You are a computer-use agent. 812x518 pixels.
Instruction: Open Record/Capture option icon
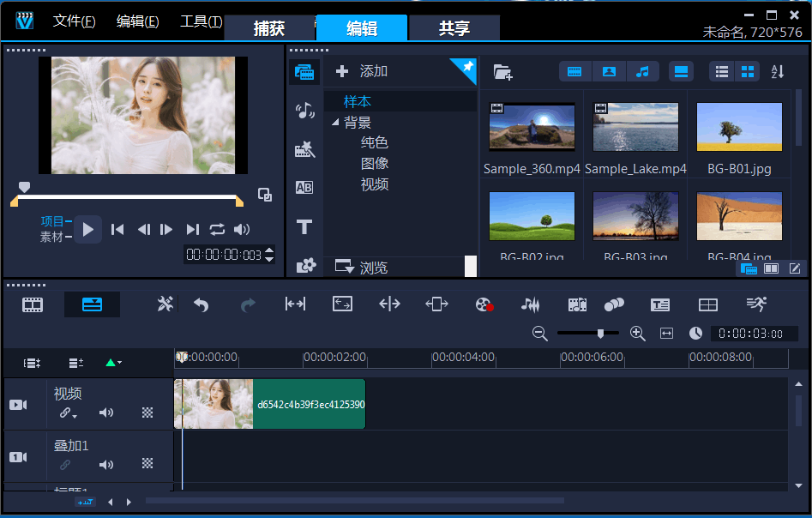(484, 304)
